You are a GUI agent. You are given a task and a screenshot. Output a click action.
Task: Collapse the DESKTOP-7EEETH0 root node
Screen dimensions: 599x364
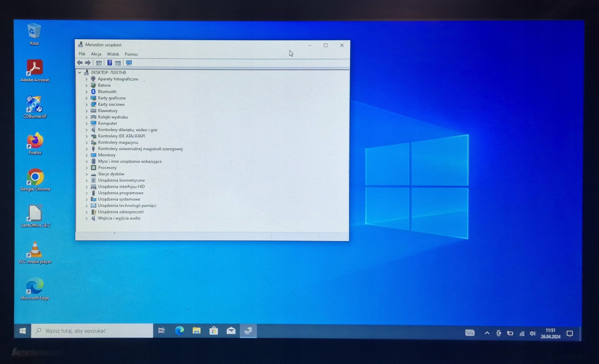(80, 73)
